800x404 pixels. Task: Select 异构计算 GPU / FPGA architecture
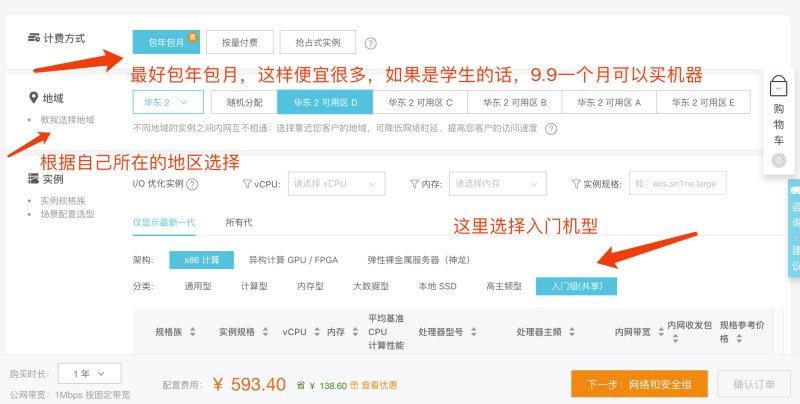pyautogui.click(x=293, y=260)
